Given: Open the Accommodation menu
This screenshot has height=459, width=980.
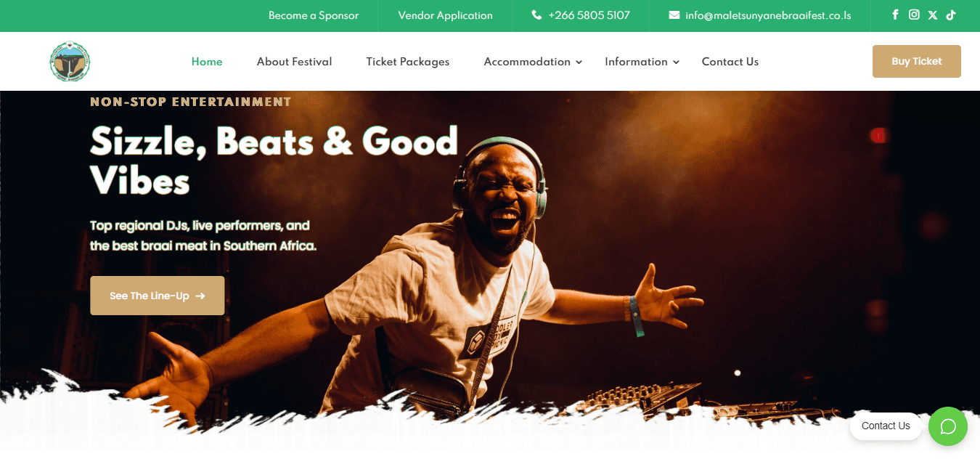Looking at the screenshot, I should click(527, 62).
